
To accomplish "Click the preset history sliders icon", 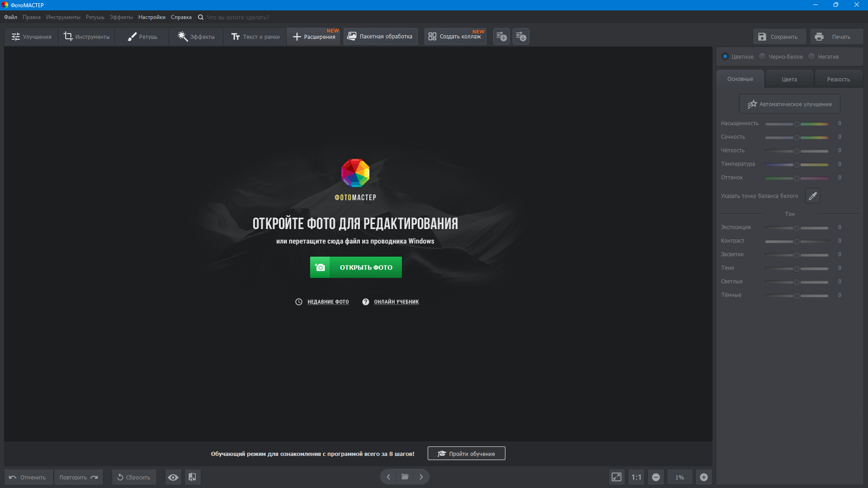I will (x=521, y=37).
